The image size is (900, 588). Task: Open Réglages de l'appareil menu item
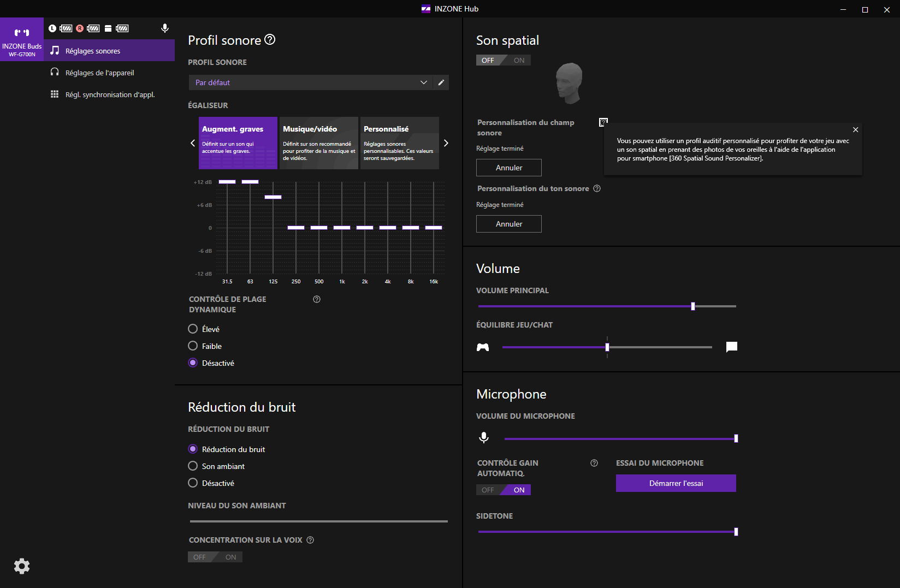(x=99, y=73)
